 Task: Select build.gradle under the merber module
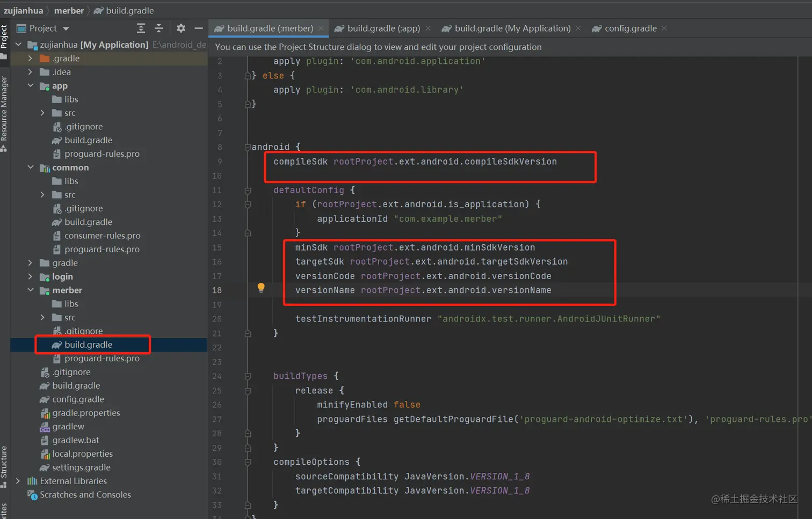coord(88,345)
